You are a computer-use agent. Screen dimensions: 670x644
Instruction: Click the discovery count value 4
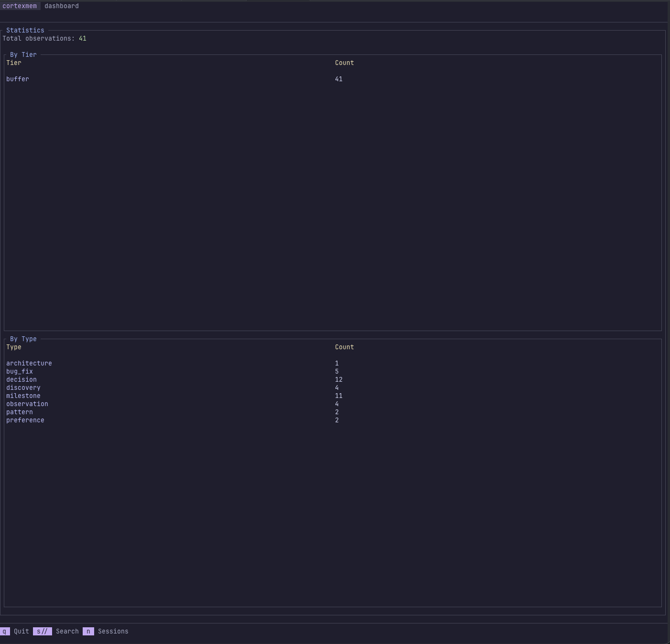(x=337, y=388)
